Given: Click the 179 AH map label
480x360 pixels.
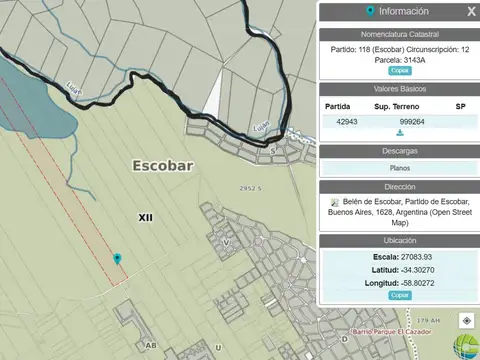Looking at the screenshot, I should 428,320.
